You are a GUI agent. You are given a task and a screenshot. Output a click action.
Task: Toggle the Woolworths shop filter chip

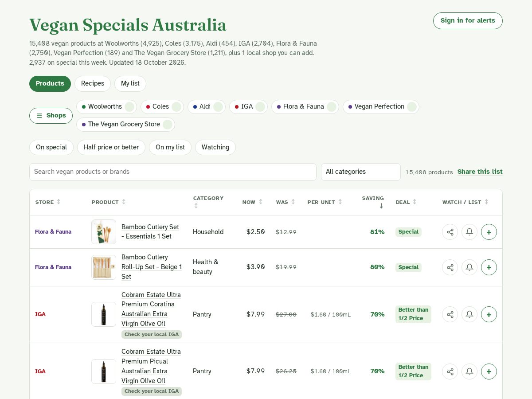(106, 107)
